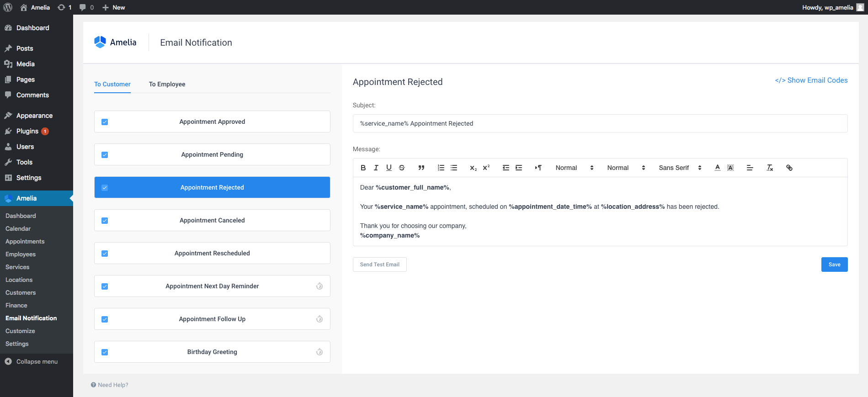
Task: Click into the Subject input field
Action: click(x=600, y=123)
